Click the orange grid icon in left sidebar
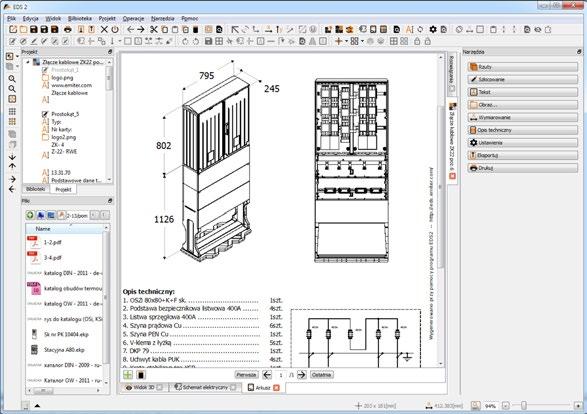The height and width of the screenshot is (414, 587). point(12,122)
